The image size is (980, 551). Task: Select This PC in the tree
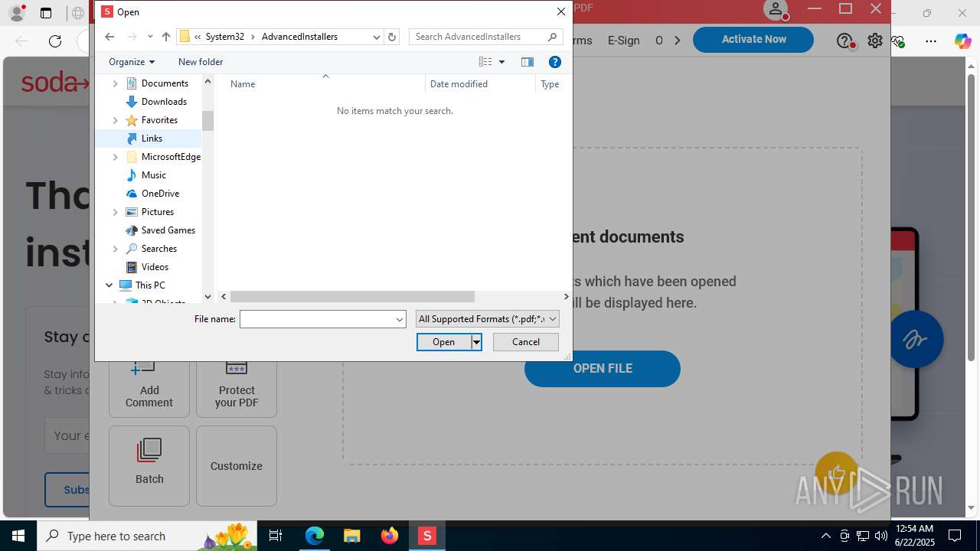click(x=149, y=285)
